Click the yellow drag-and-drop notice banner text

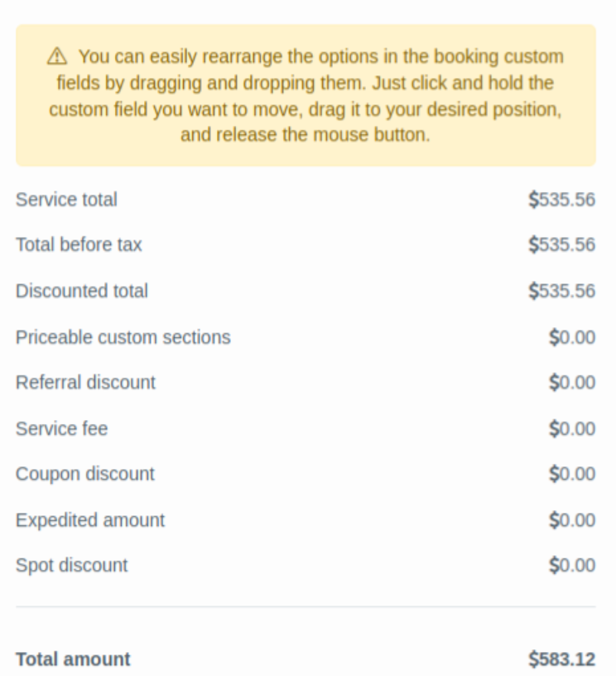point(306,95)
